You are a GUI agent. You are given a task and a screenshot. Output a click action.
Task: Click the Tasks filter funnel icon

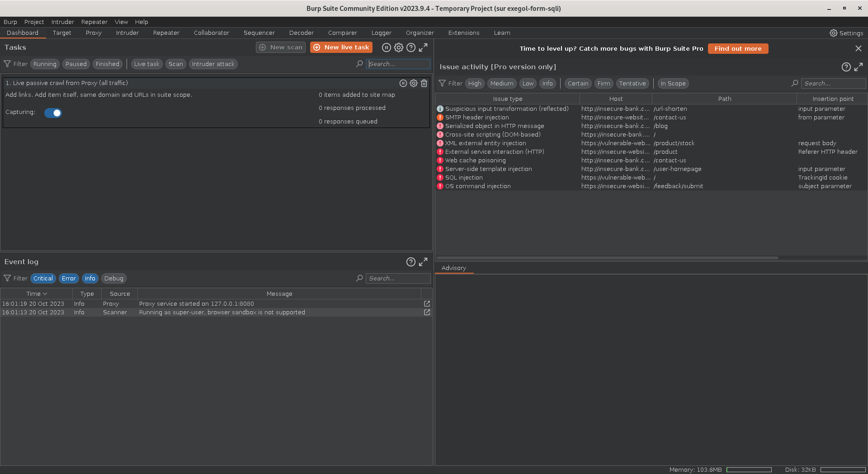[x=7, y=64]
